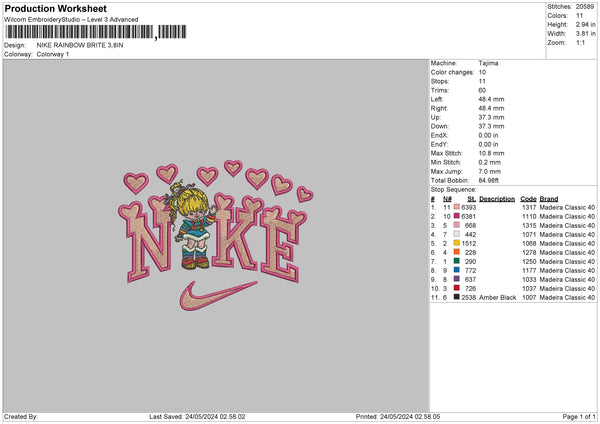
Task: Click the Created By label
Action: point(21,416)
